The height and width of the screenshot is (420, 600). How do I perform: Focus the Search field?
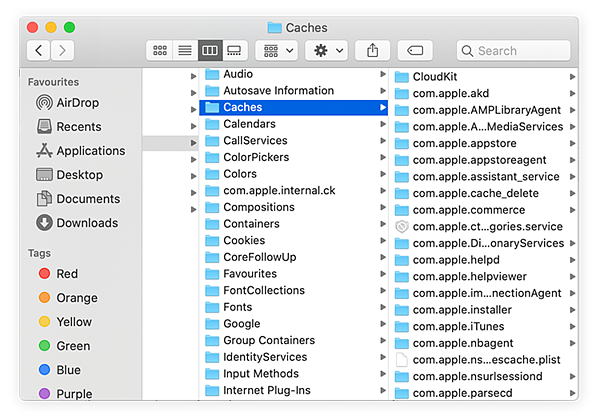coord(513,50)
